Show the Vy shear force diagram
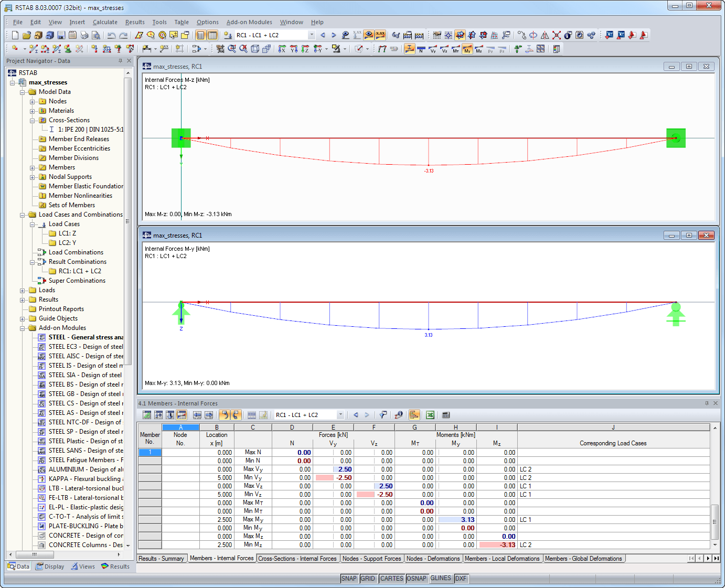The image size is (725, 588). (x=433, y=49)
